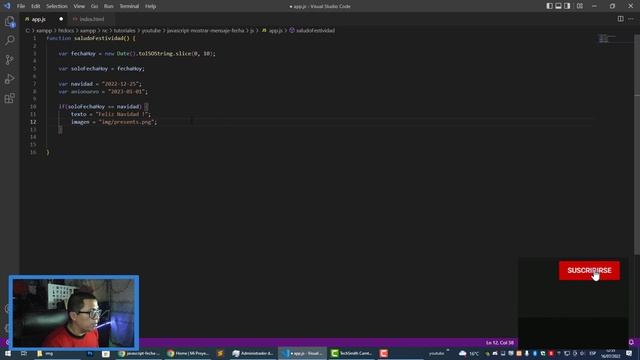This screenshot has height=360, width=640.
Task: Open the editor More Actions ellipsis
Action: click(x=631, y=19)
